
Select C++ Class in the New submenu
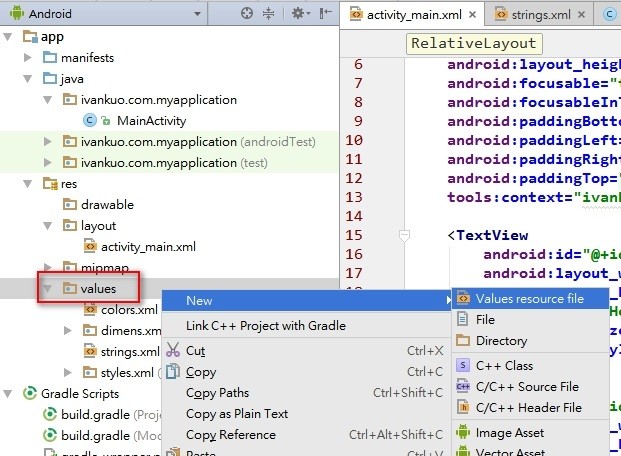pos(504,366)
